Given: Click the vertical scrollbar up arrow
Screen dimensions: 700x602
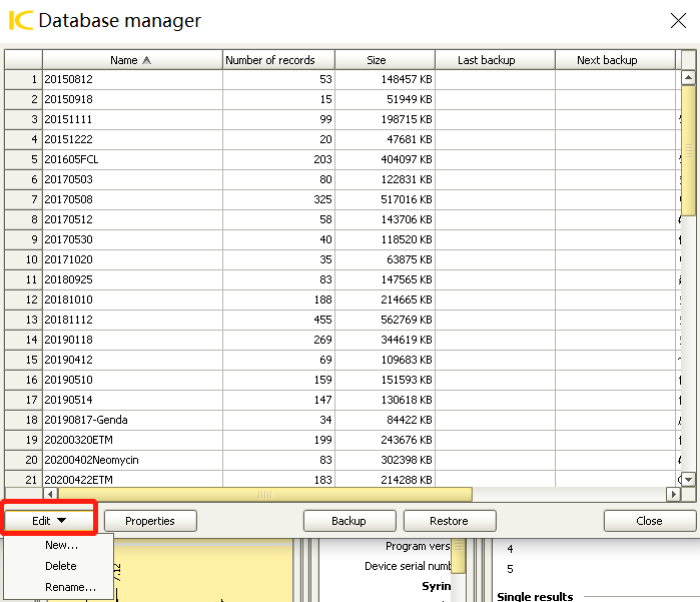Looking at the screenshot, I should pos(688,78).
